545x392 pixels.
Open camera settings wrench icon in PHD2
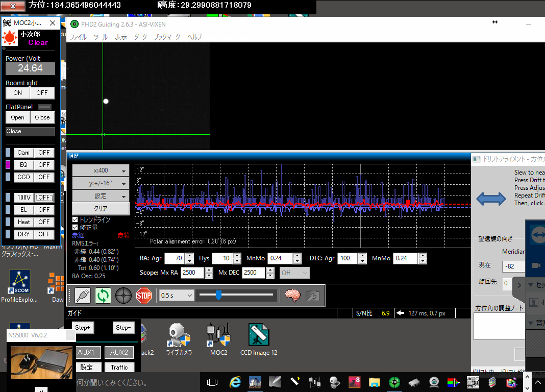tap(312, 296)
